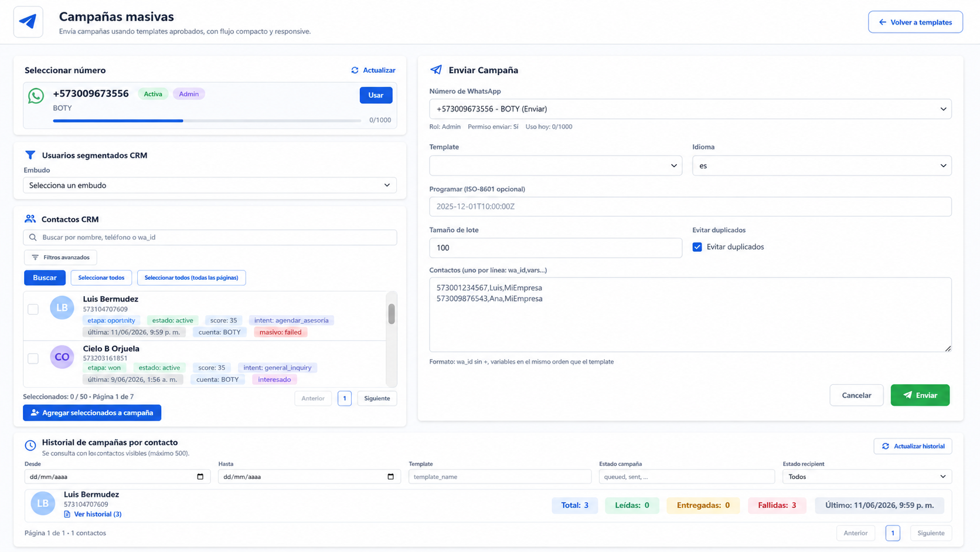
Task: Click the Filtros avanzados filter button
Action: 60,258
